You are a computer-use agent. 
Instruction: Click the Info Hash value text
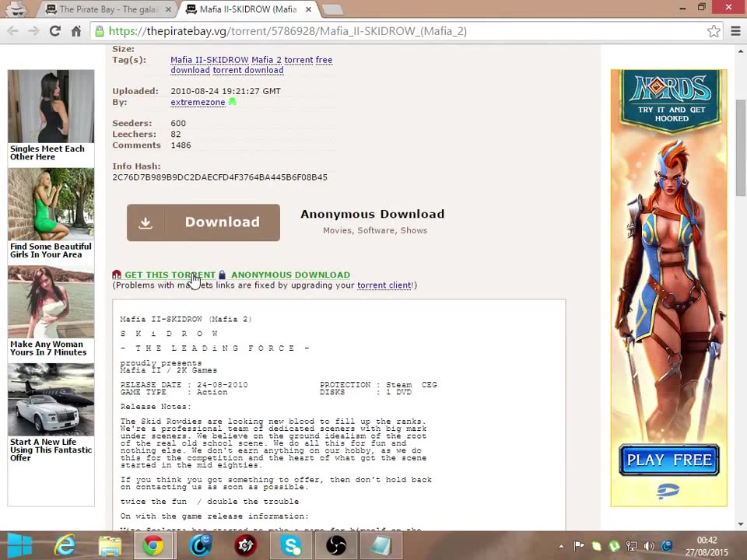pyautogui.click(x=219, y=177)
